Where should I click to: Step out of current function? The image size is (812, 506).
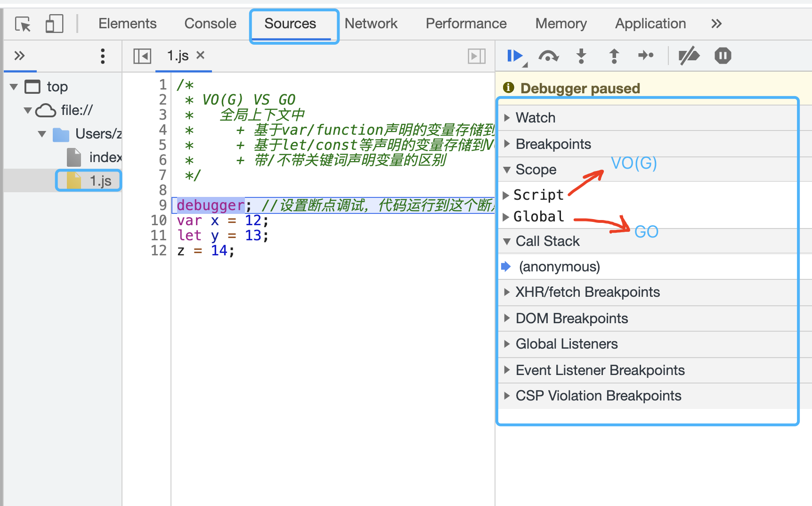pyautogui.click(x=614, y=56)
